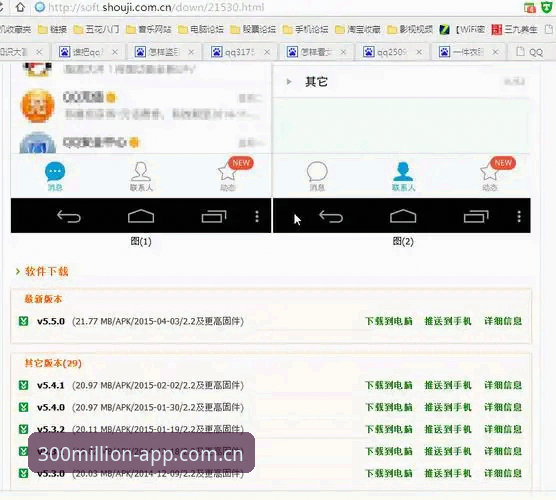
Task: Open the 股票论坛 bookmark folder
Action: pos(253,29)
